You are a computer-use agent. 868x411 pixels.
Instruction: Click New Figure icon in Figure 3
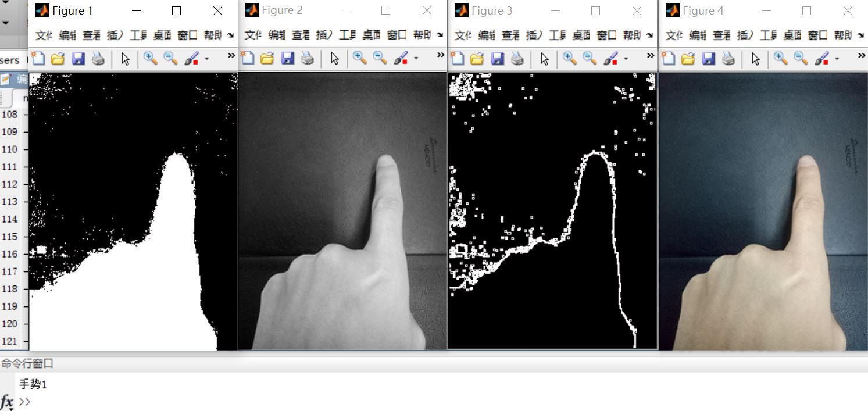(458, 58)
